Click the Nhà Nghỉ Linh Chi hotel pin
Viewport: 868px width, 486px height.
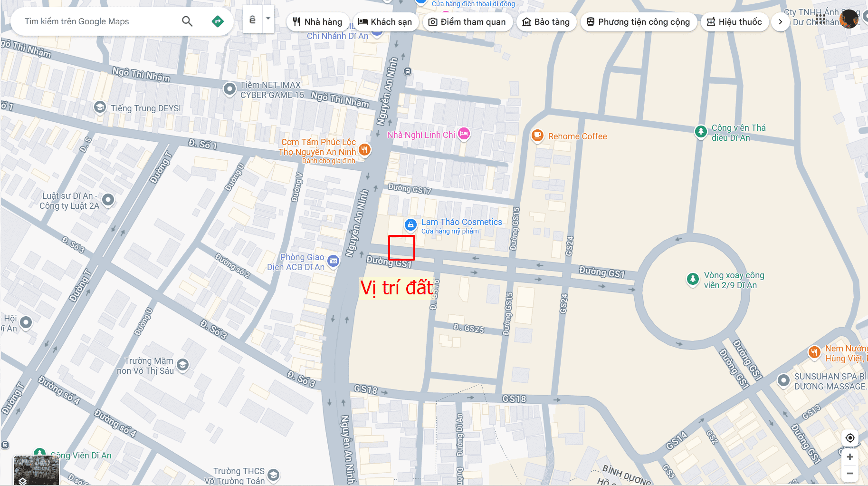click(464, 135)
